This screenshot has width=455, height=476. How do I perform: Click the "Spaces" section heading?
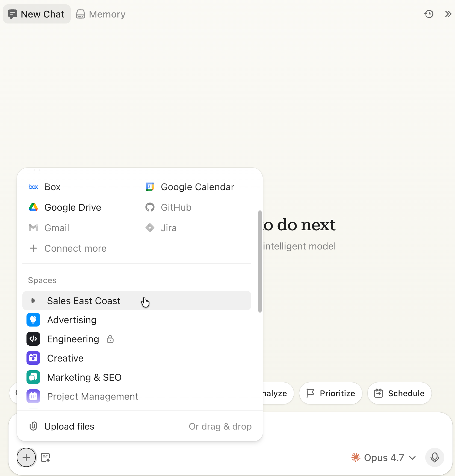pyautogui.click(x=42, y=280)
